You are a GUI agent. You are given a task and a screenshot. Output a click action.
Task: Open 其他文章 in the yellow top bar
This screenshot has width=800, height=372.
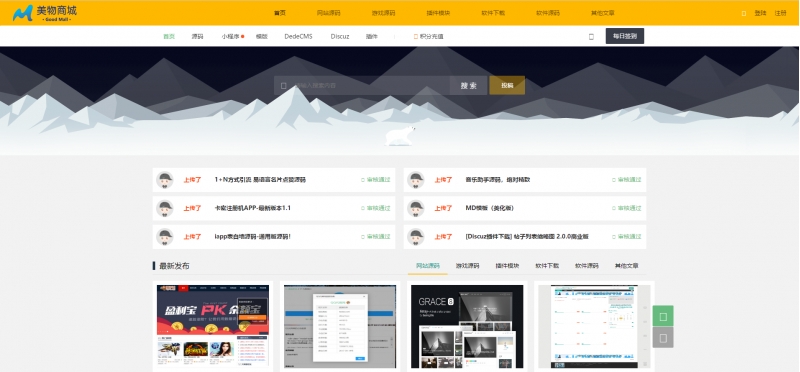point(603,13)
